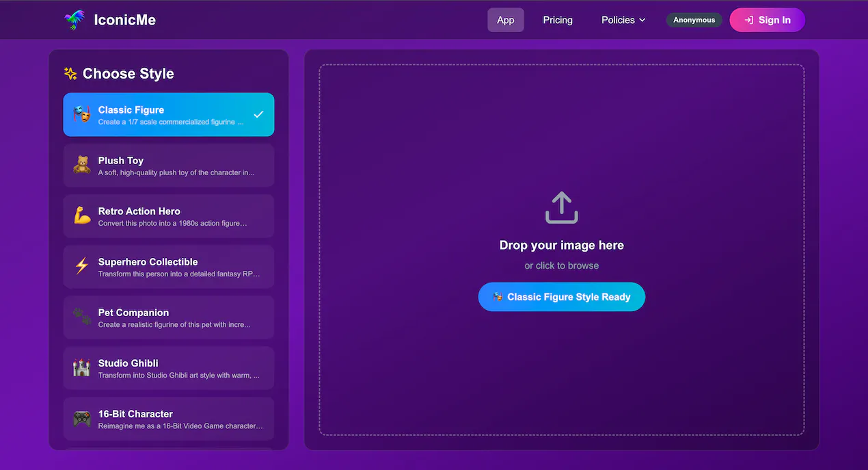Click the 'or click to browse' text

(x=562, y=265)
